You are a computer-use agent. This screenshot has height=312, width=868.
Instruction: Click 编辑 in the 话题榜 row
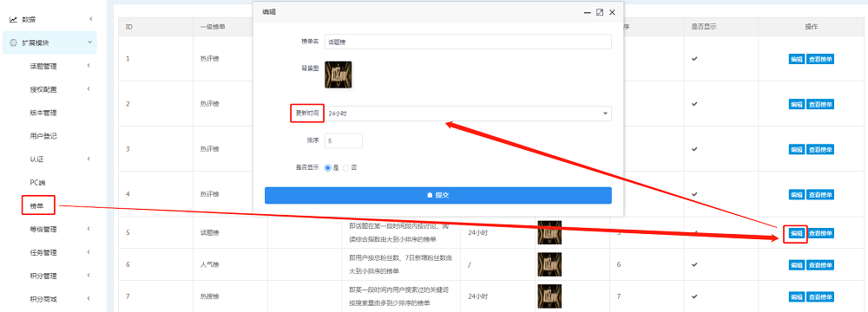[x=797, y=233]
